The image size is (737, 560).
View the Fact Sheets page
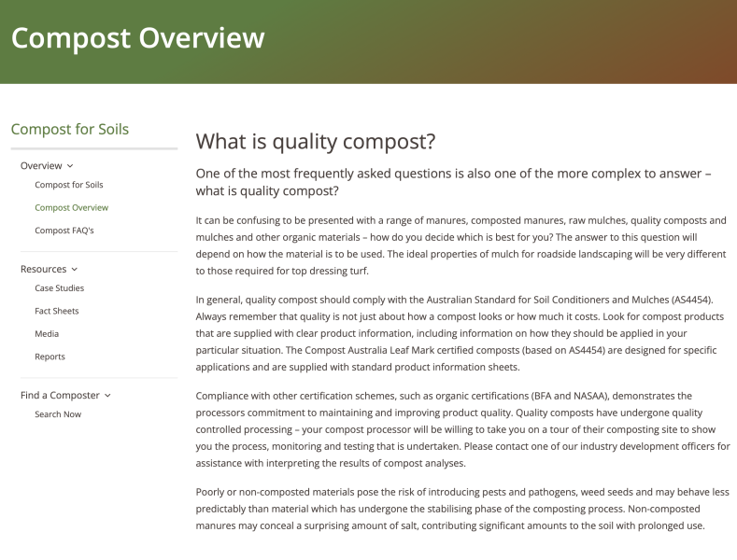(56, 311)
